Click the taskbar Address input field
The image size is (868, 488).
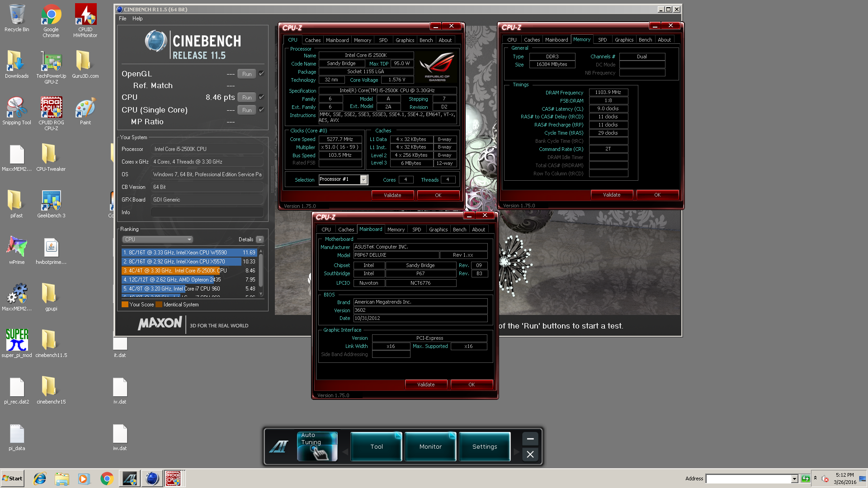tap(749, 479)
